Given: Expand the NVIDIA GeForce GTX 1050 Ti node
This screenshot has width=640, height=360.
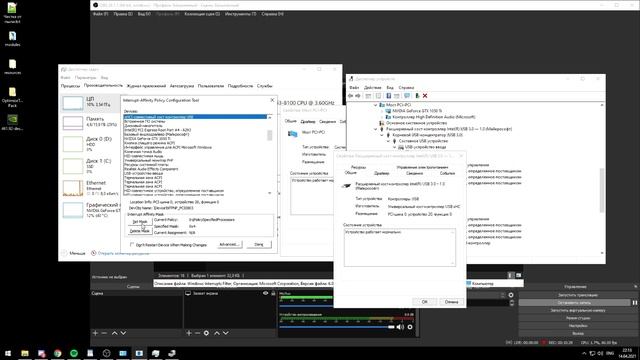Looking at the screenshot, I should pos(382,111).
